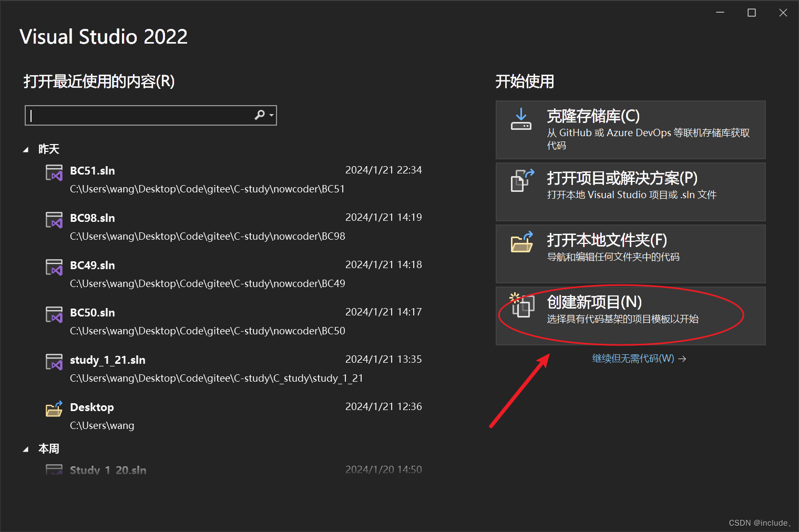This screenshot has height=532, width=799.
Task: Open recent solution study_1_21.sln
Action: [234, 369]
